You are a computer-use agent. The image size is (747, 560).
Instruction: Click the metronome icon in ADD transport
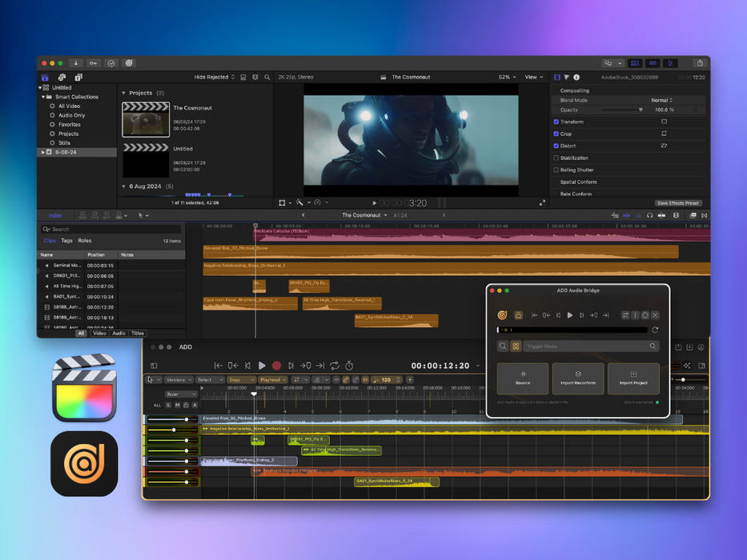(349, 366)
